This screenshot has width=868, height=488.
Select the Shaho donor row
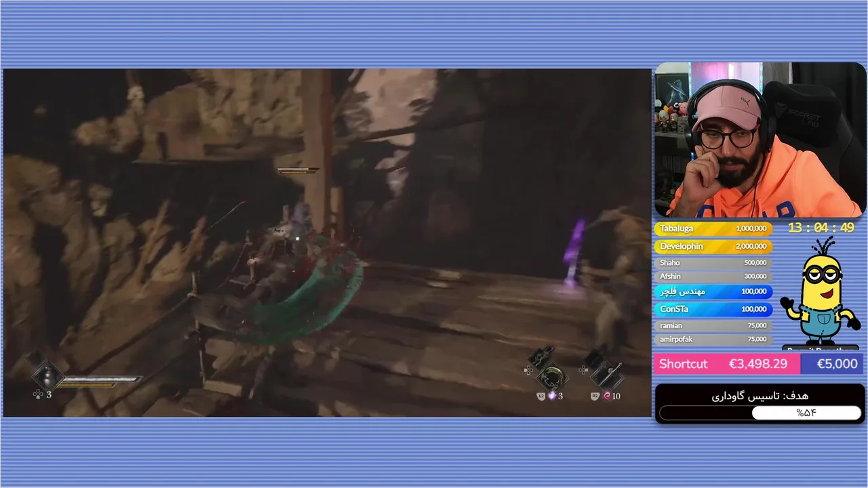pyautogui.click(x=713, y=262)
